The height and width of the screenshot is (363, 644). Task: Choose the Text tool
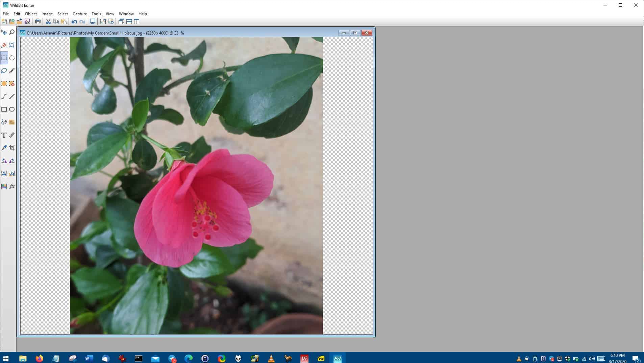click(4, 135)
